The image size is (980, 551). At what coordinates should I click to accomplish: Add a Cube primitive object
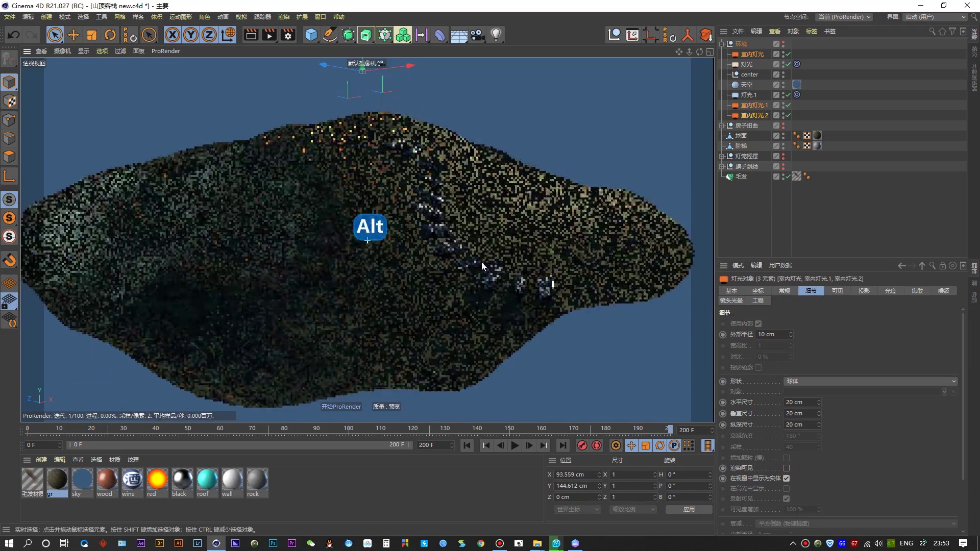tap(311, 35)
